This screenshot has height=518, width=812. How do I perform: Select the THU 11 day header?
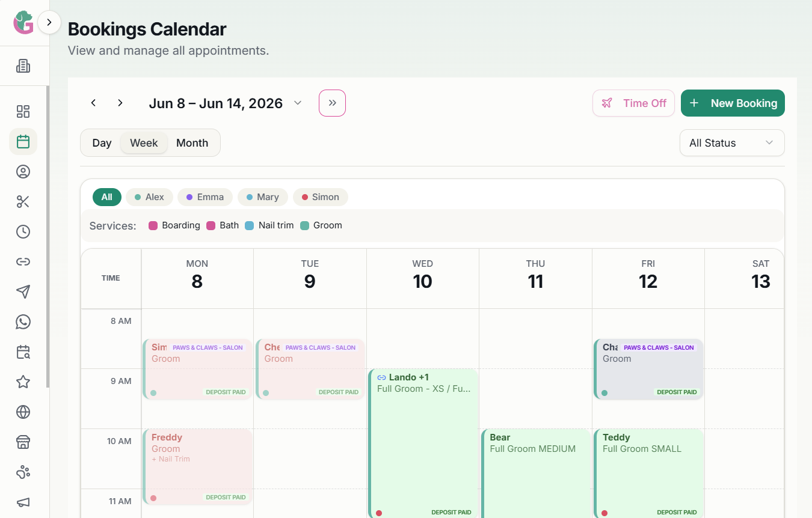pos(535,278)
